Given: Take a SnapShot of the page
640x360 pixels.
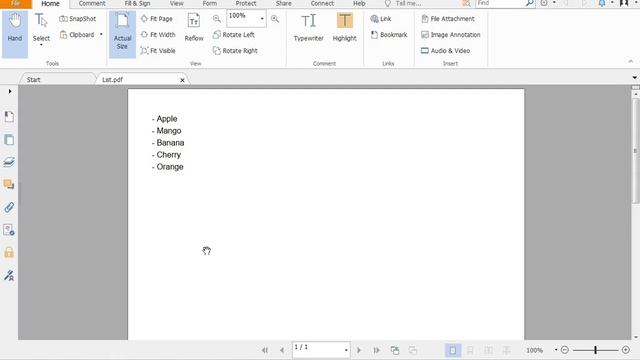Looking at the screenshot, I should [x=78, y=19].
